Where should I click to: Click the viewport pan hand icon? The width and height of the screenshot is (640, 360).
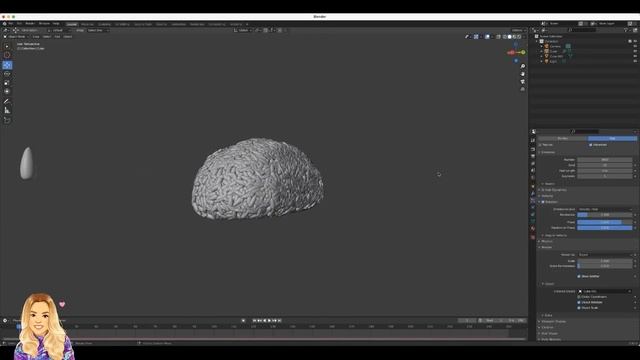(x=522, y=74)
